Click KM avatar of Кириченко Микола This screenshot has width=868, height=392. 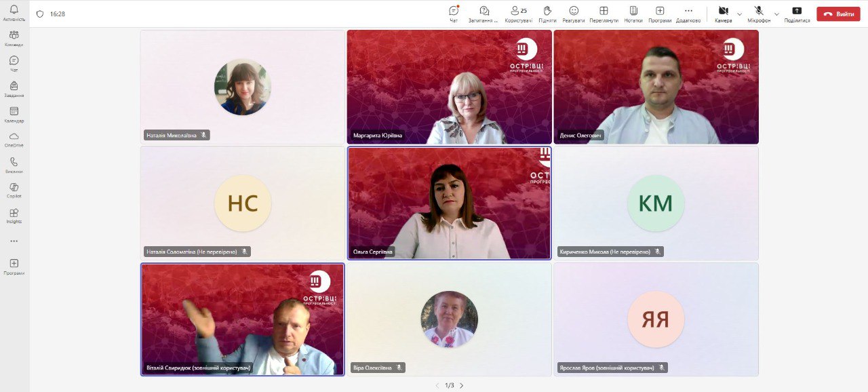[656, 203]
